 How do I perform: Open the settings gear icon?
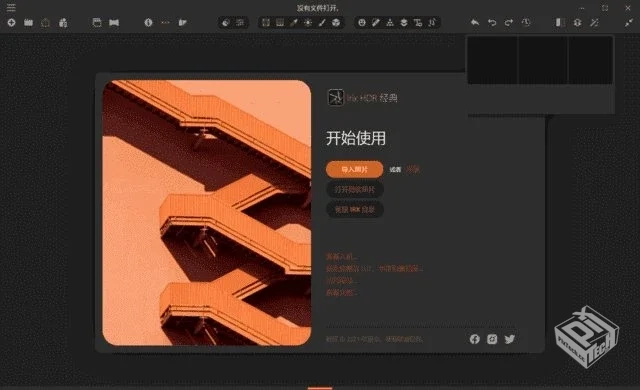pos(577,22)
